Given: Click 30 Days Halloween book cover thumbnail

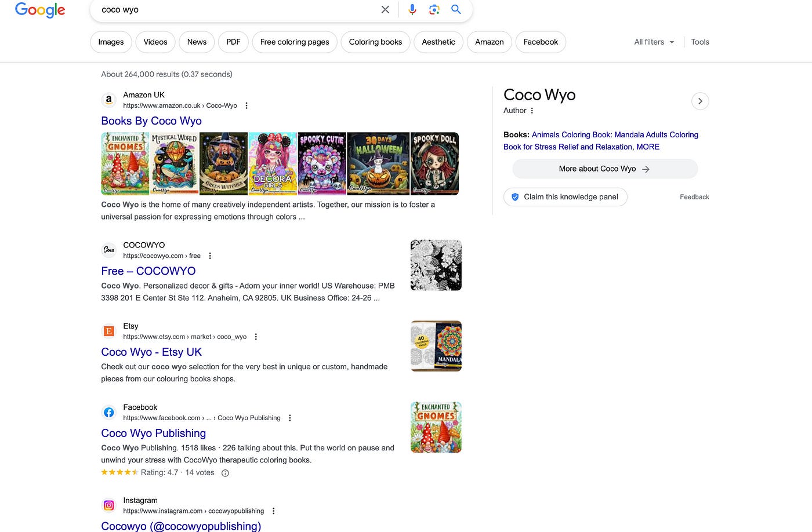Looking at the screenshot, I should (x=378, y=164).
